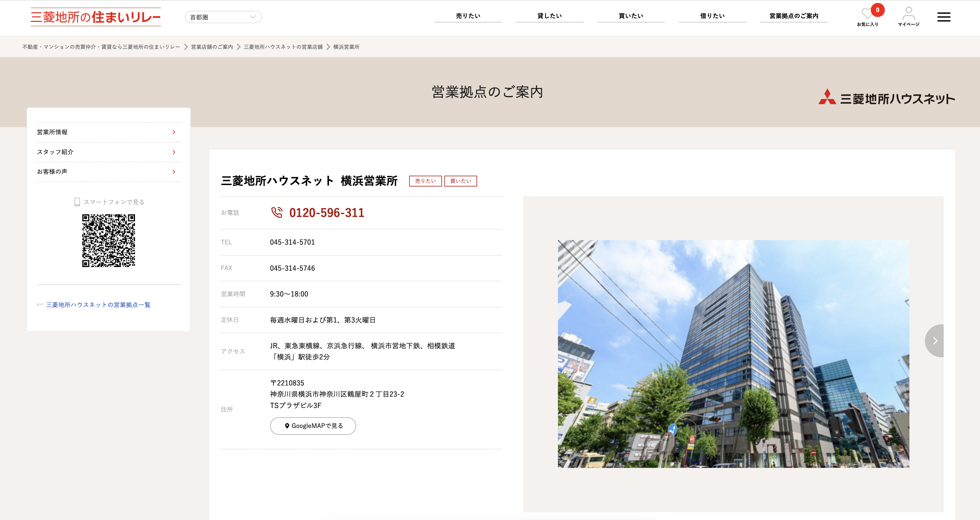
Task: Open the 営業拠点のご案内 menu
Action: tap(794, 16)
